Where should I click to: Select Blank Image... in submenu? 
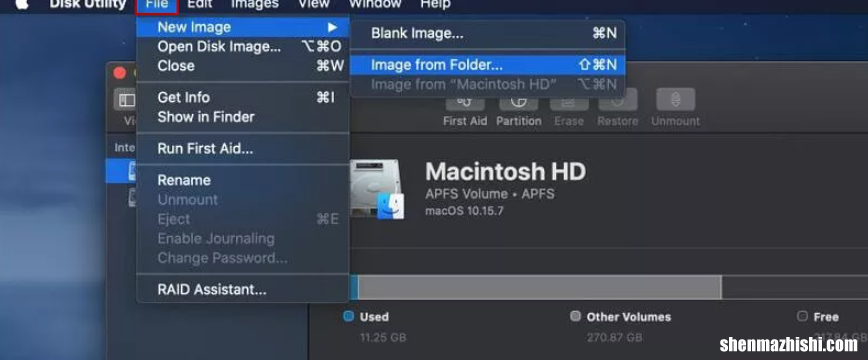point(488,33)
